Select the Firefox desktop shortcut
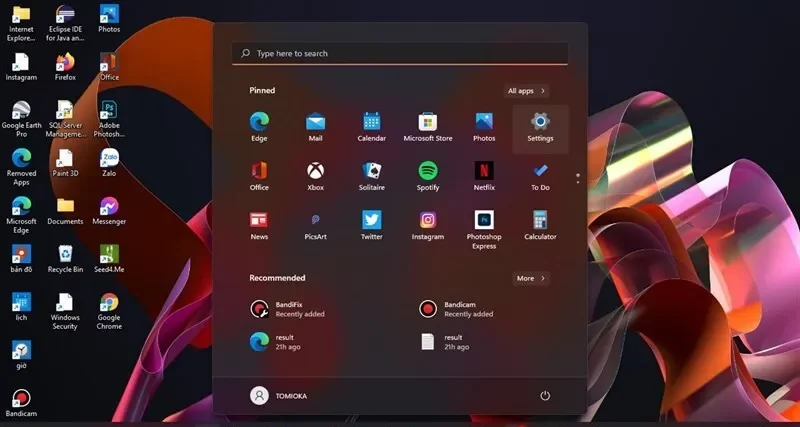The width and height of the screenshot is (800, 427). point(65,67)
